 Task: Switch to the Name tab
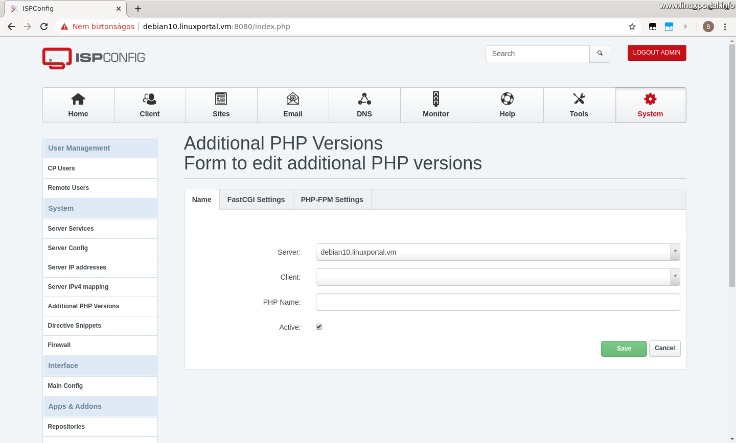[202, 199]
